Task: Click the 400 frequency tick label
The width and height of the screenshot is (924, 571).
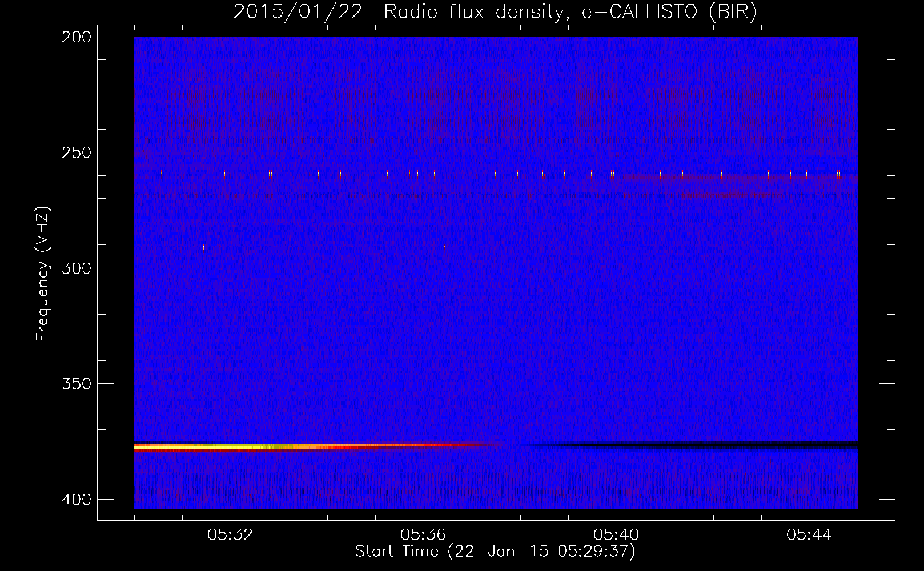Action: click(x=76, y=499)
